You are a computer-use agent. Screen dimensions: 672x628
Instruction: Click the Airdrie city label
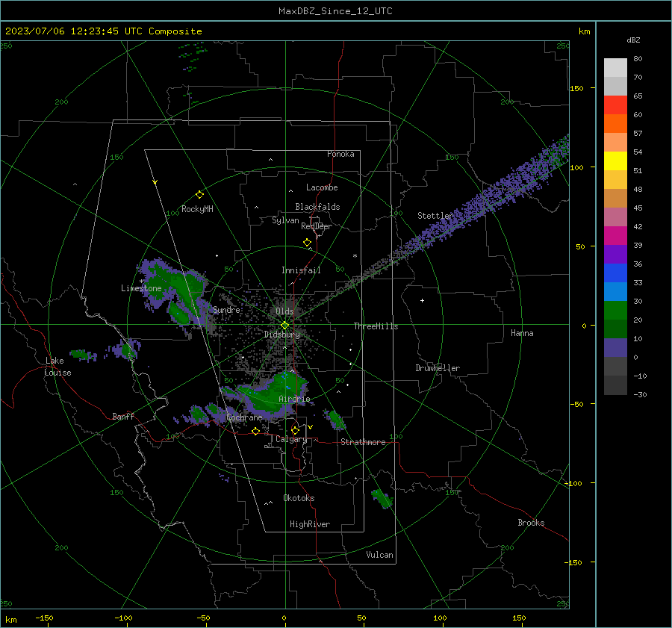point(294,399)
